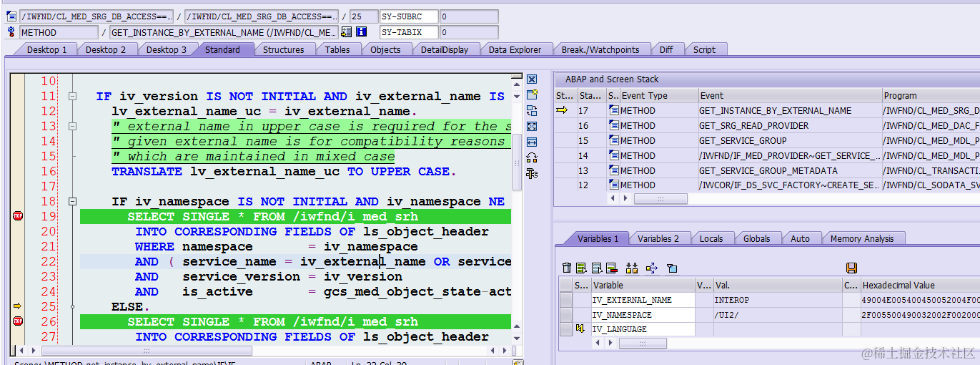Click METHOD icon in stack row 14
Screen dimensions: 980x365
[614, 155]
